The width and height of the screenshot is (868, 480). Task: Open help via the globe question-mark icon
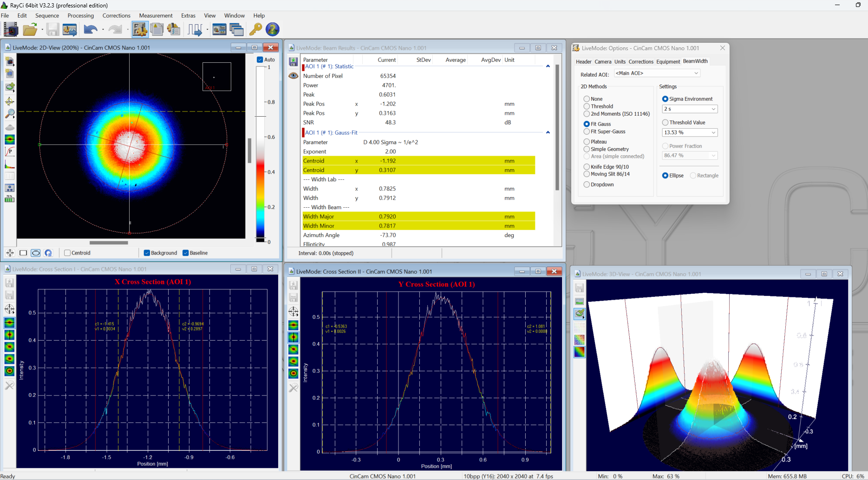pyautogui.click(x=273, y=30)
